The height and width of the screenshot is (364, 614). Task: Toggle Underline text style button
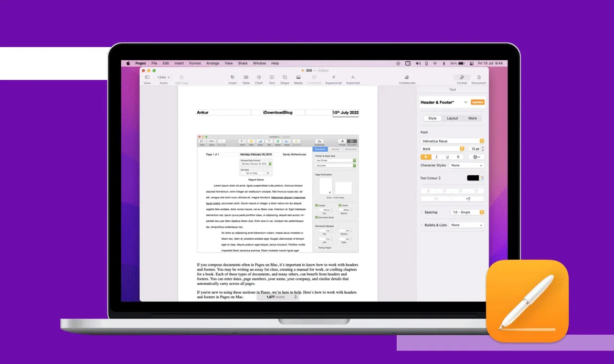pyautogui.click(x=447, y=157)
